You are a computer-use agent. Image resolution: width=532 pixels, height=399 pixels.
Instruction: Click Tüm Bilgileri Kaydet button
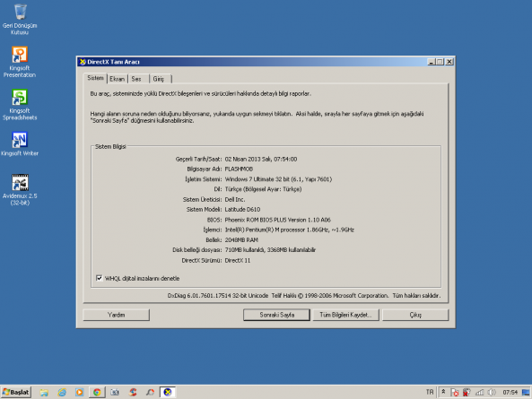tap(345, 315)
